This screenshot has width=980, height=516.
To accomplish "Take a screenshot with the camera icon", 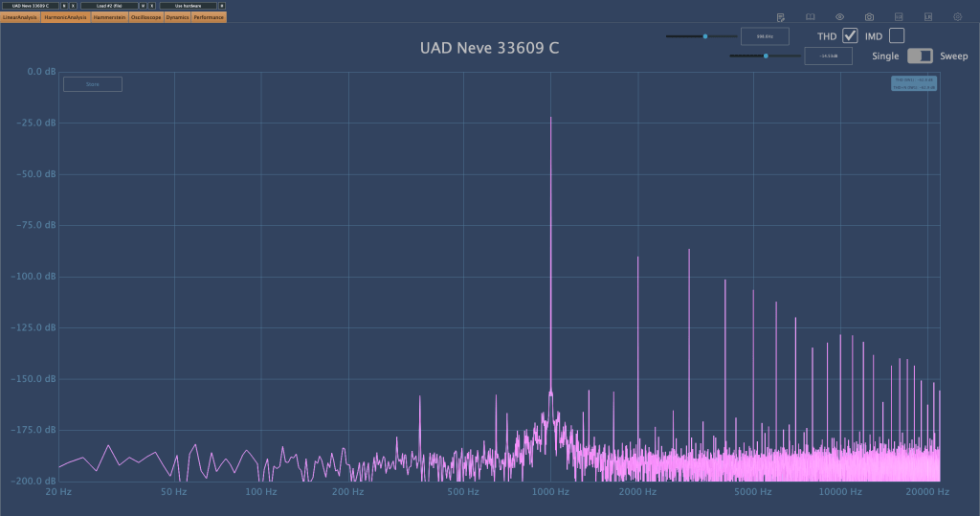I will tap(869, 17).
